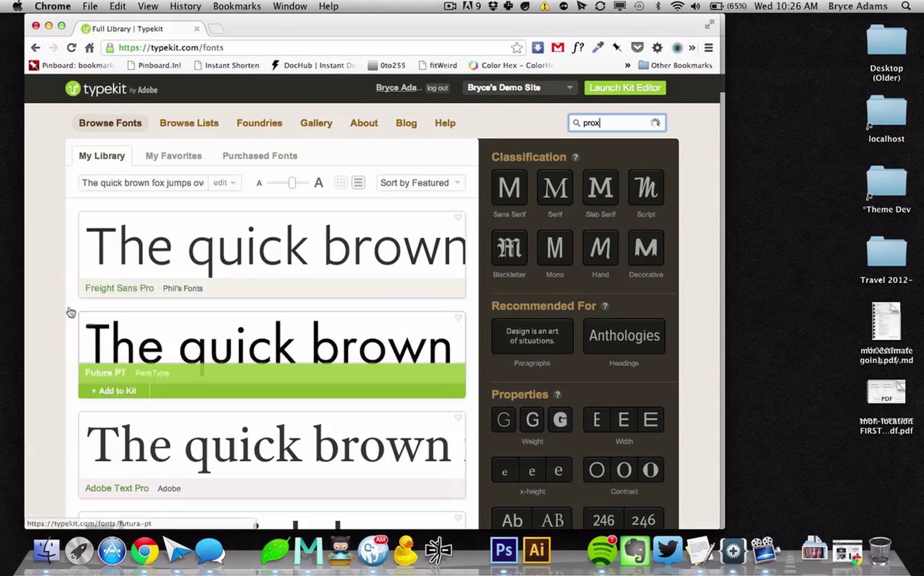The width and height of the screenshot is (924, 576).
Task: Click the gear extension icon
Action: click(657, 48)
